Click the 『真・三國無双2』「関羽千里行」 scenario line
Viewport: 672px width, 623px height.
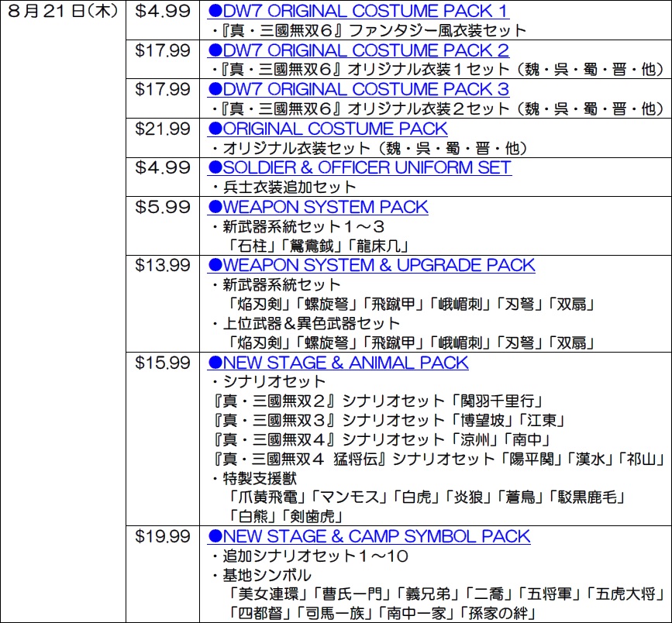click(x=379, y=401)
